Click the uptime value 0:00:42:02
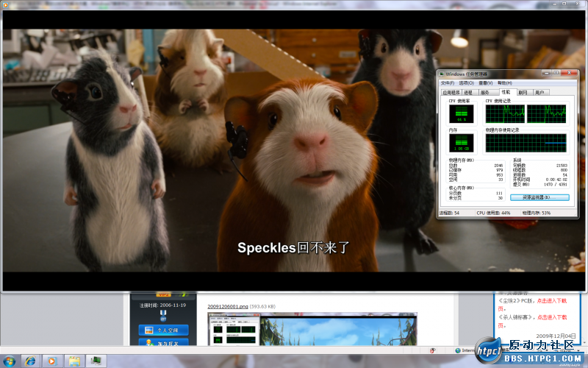 tap(556, 180)
